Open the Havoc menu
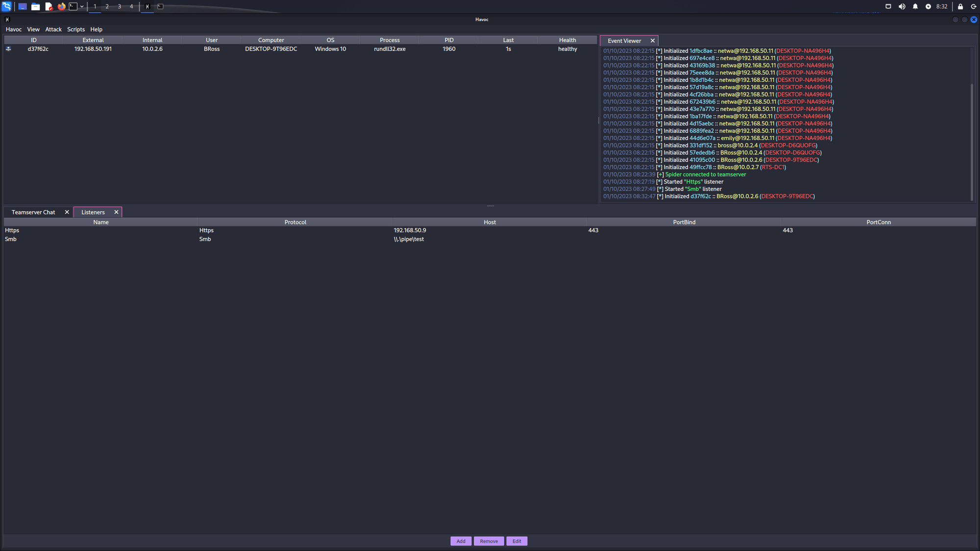The height and width of the screenshot is (551, 980). 14,29
